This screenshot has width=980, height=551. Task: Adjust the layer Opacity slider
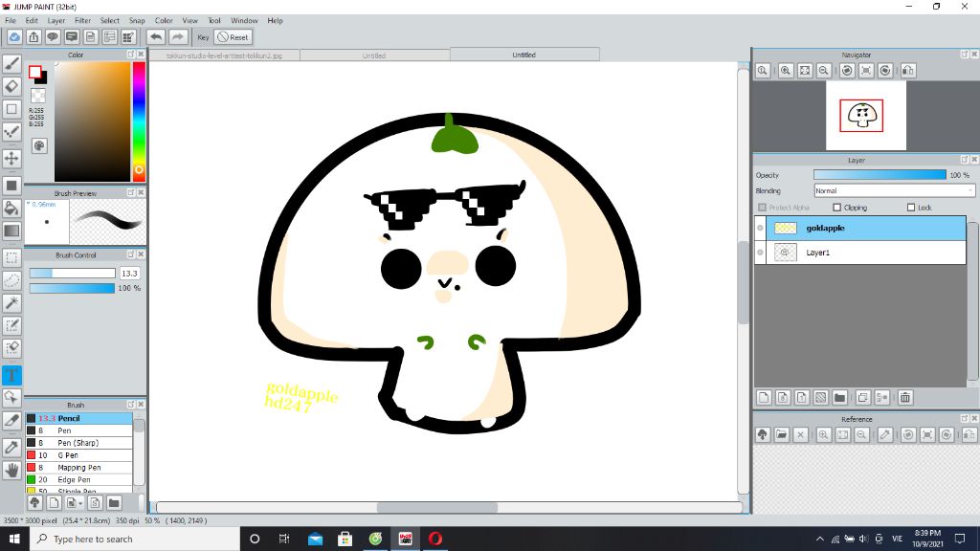coord(880,175)
